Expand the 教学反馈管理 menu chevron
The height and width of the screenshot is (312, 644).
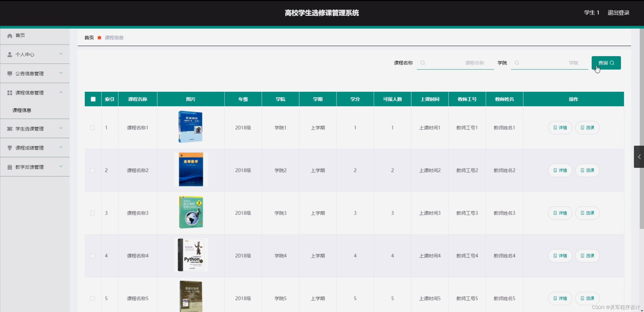point(61,166)
